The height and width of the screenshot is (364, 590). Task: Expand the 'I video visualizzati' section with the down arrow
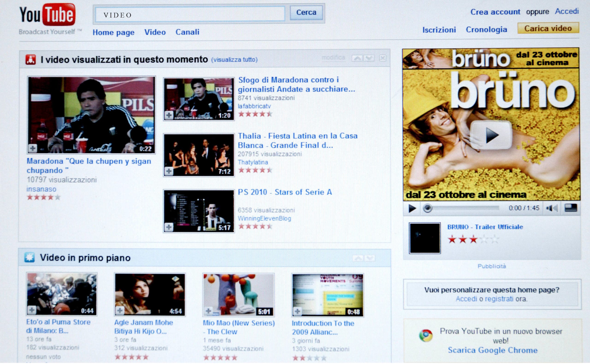369,58
